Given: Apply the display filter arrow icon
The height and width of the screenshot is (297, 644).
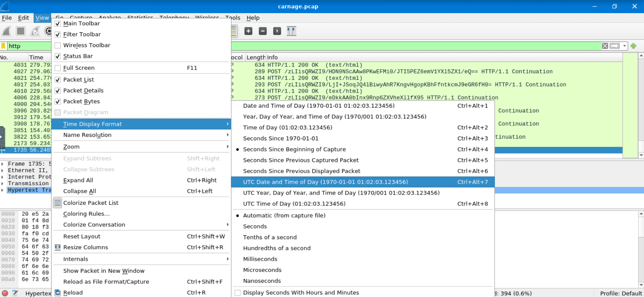Looking at the screenshot, I should [x=615, y=46].
